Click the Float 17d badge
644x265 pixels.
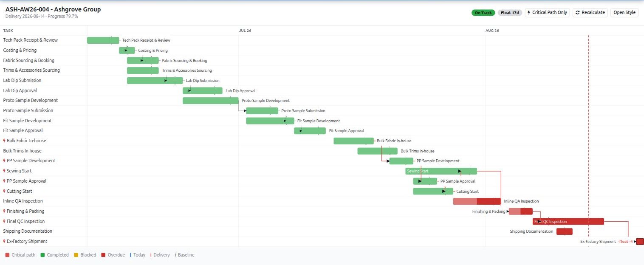tap(510, 13)
